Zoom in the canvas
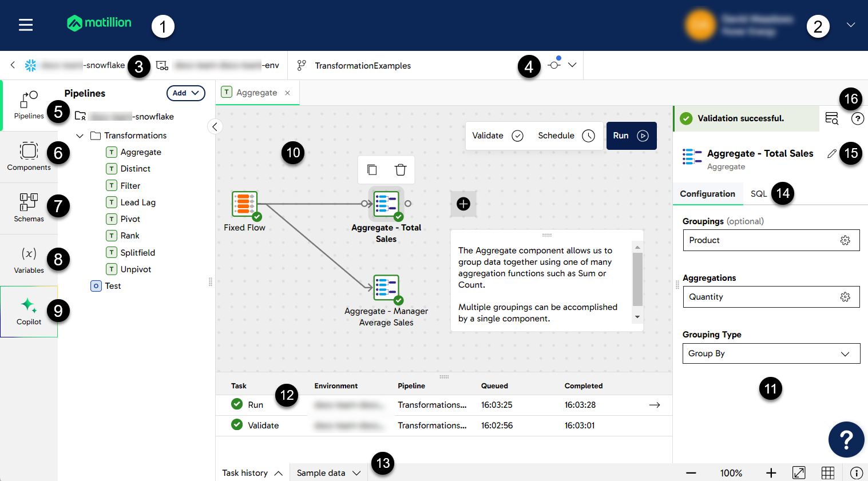 coord(771,473)
